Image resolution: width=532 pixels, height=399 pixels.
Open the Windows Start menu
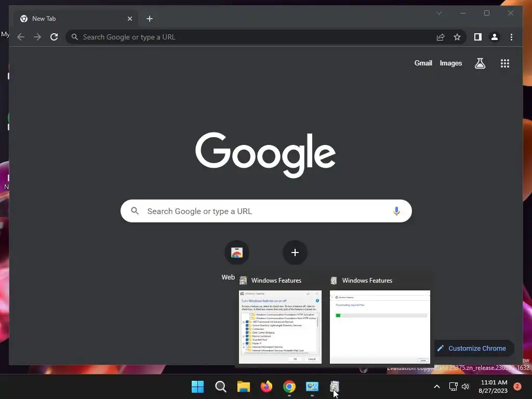197,387
